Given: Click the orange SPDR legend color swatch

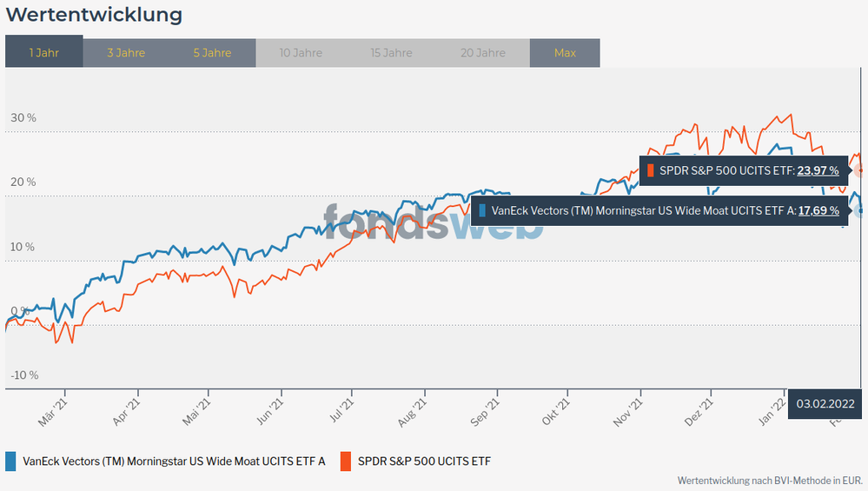Looking at the screenshot, I should (345, 461).
